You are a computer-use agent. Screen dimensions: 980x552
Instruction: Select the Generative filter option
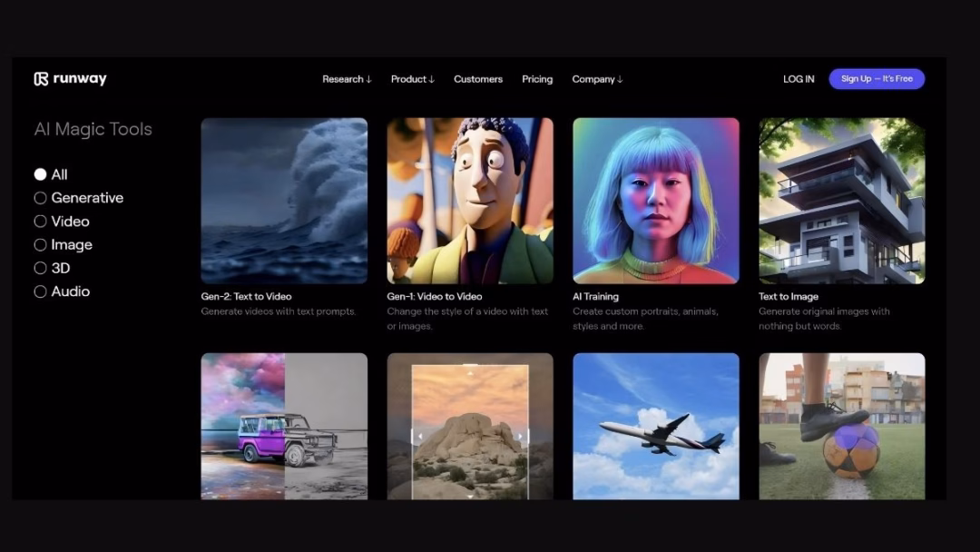pos(41,198)
